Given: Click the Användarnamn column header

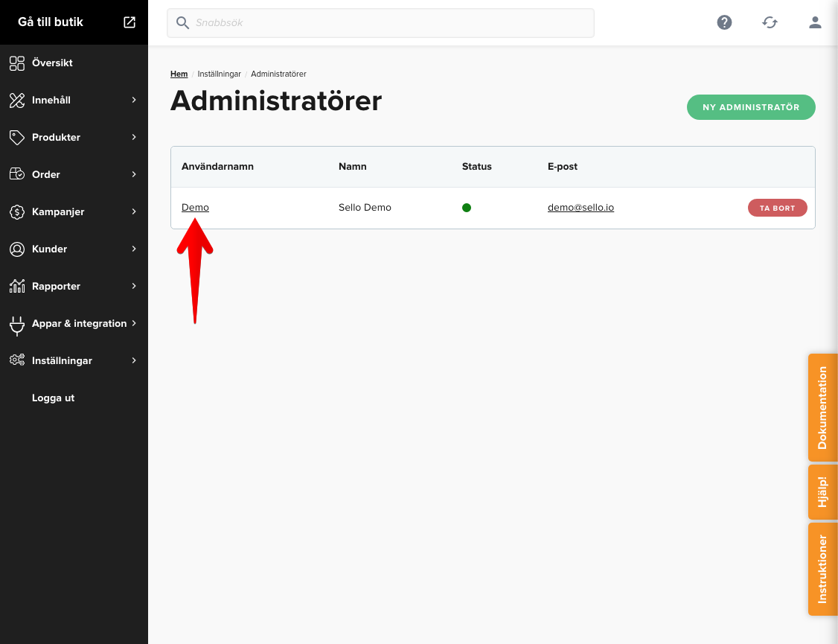Looking at the screenshot, I should [x=217, y=167].
